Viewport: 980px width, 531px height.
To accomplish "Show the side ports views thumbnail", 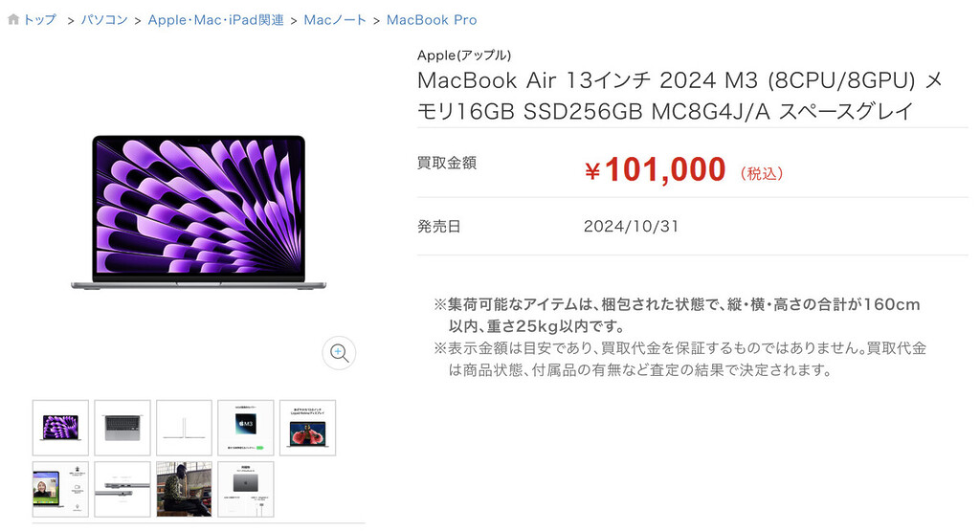I will coord(122,489).
